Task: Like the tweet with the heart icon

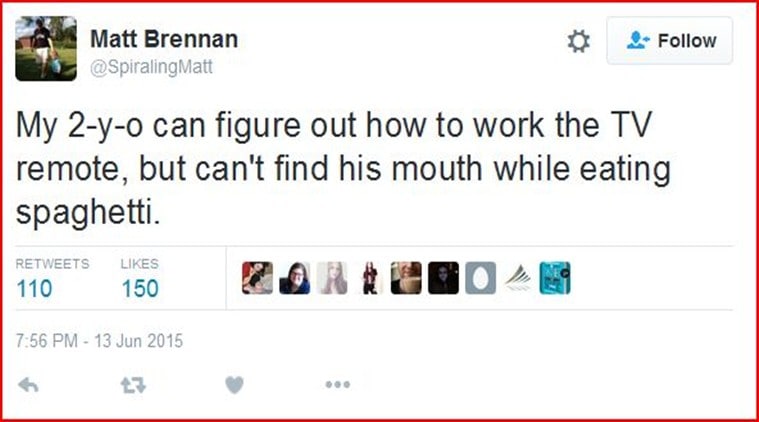Action: pyautogui.click(x=234, y=384)
